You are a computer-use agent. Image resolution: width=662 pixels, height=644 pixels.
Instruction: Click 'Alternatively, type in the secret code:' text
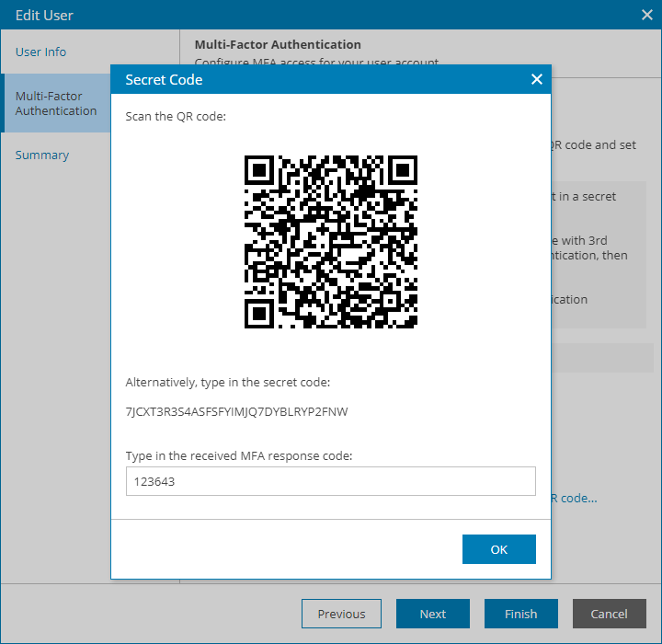[x=228, y=382]
